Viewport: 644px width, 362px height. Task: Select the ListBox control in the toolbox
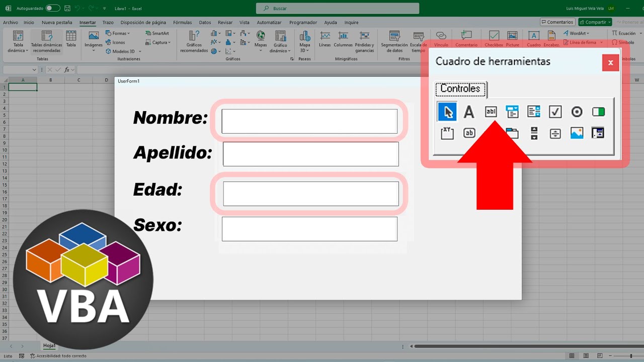(x=534, y=112)
